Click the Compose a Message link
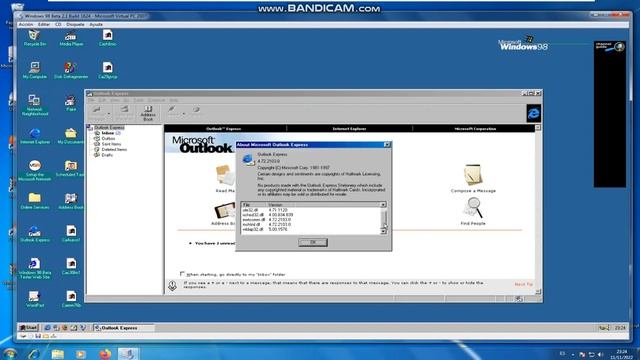This screenshot has height=360, width=640. click(x=473, y=191)
